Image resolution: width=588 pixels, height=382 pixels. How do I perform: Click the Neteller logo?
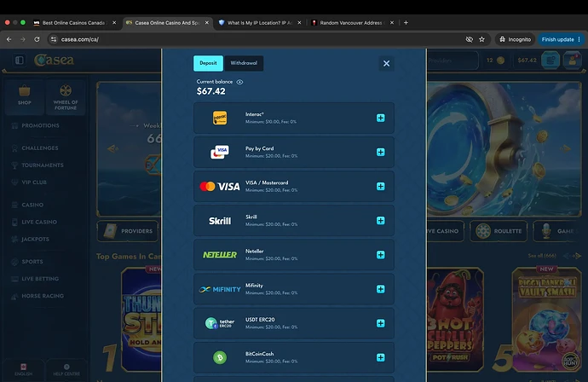click(x=220, y=255)
